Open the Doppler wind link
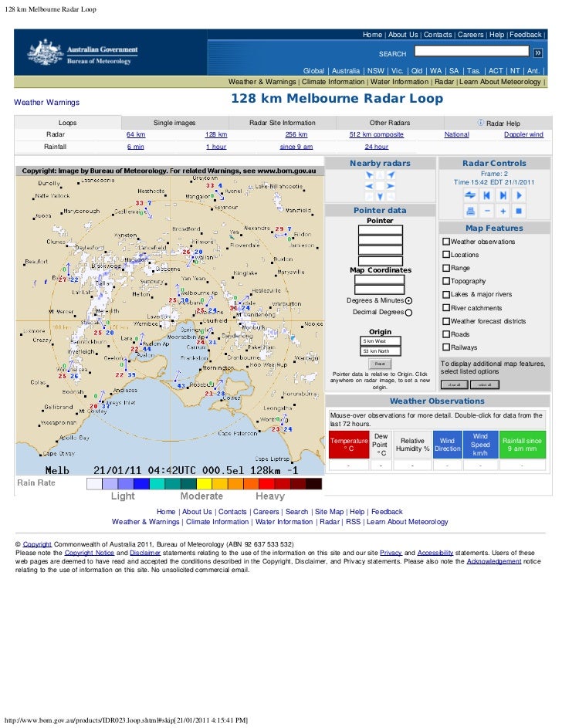The height and width of the screenshot is (728, 562). point(523,134)
